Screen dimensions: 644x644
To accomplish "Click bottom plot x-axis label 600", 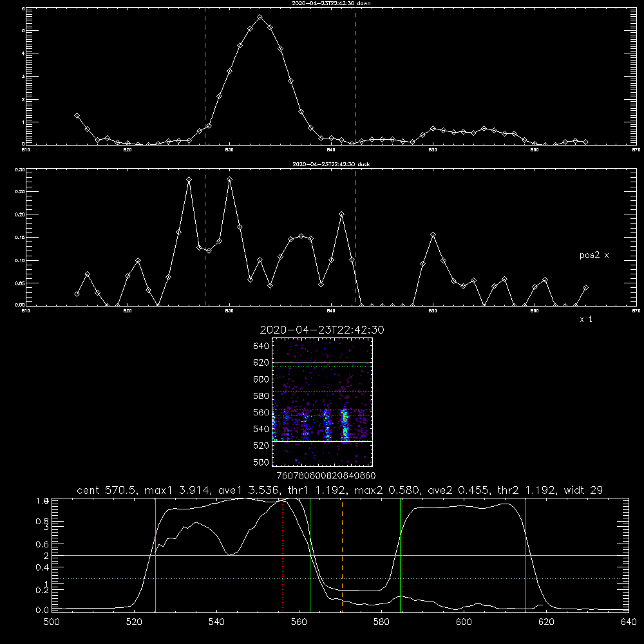I will (x=464, y=622).
